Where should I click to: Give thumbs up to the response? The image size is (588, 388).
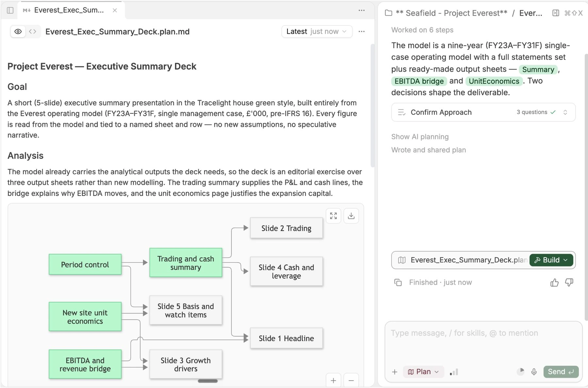click(554, 282)
